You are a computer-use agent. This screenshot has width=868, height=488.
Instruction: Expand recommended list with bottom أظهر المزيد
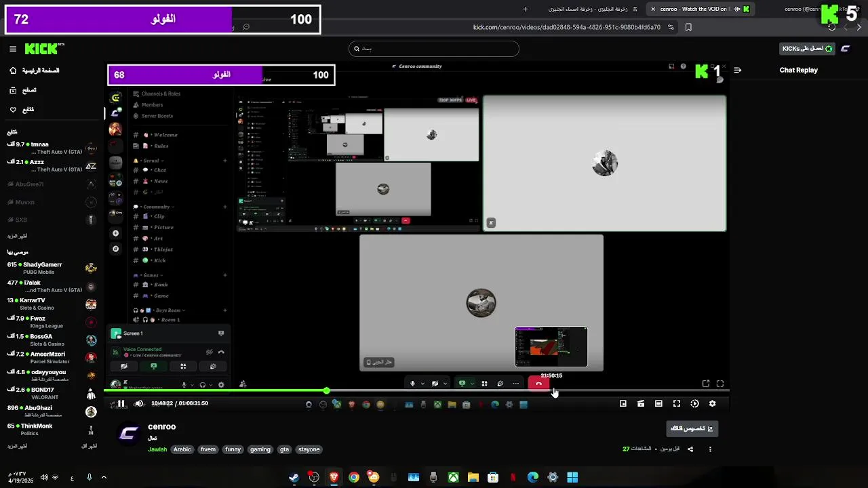click(x=18, y=446)
